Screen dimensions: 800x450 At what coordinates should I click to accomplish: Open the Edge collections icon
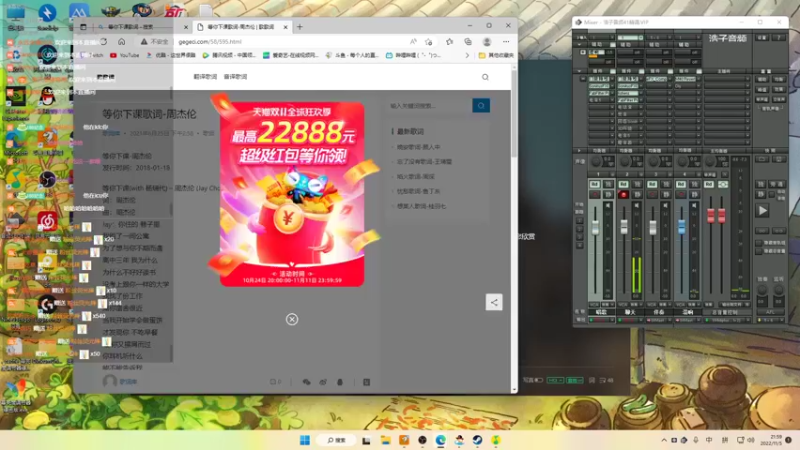pos(468,41)
